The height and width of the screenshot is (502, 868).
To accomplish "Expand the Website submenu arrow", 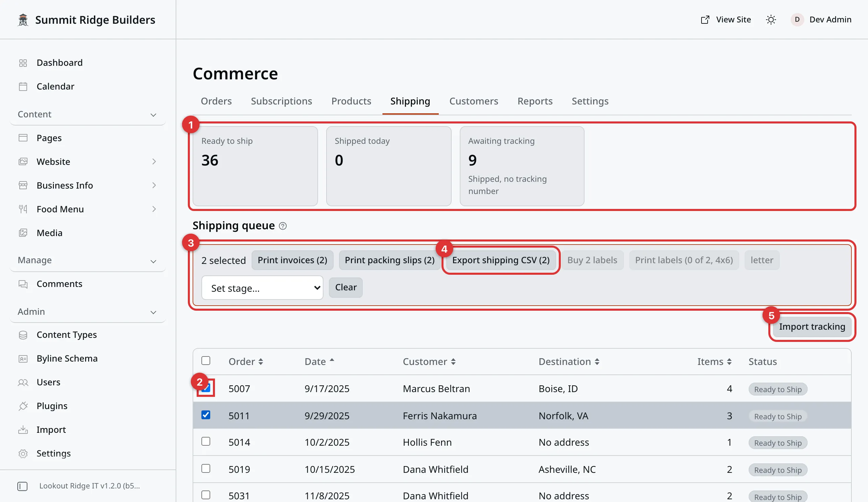I will coord(154,161).
